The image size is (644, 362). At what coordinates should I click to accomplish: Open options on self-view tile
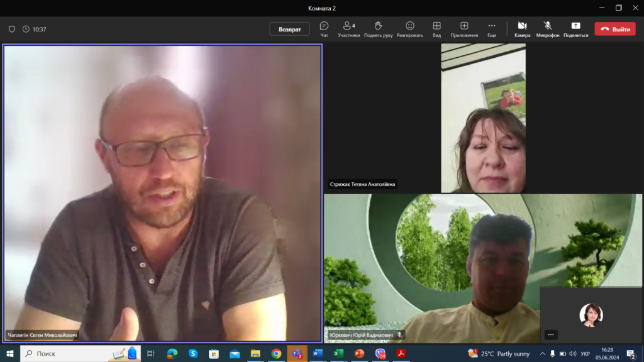click(551, 335)
